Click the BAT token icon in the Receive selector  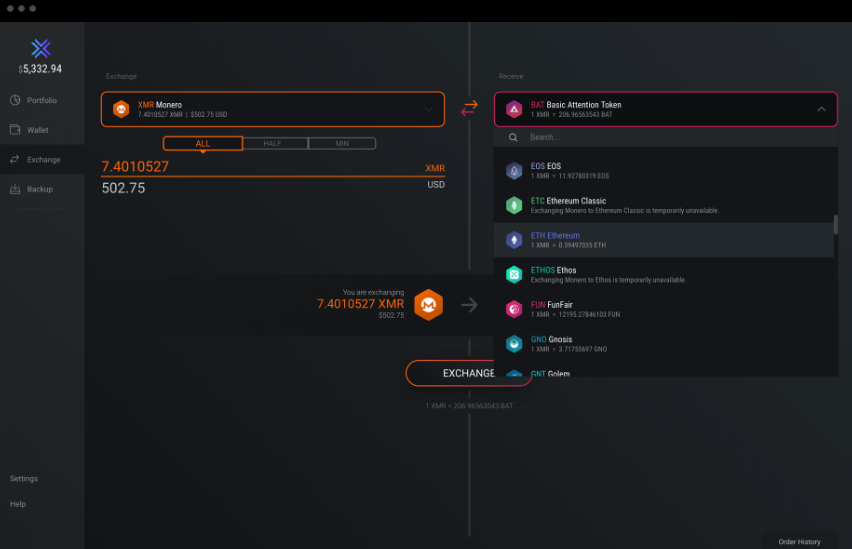(514, 109)
